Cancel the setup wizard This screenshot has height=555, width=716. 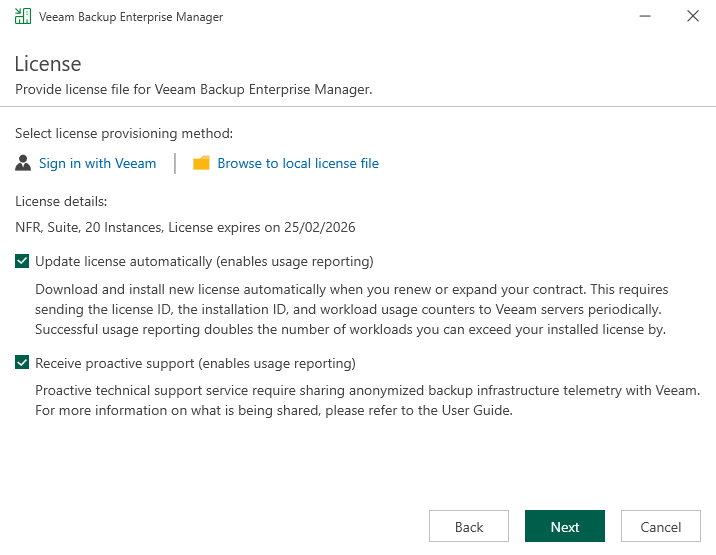(x=660, y=527)
